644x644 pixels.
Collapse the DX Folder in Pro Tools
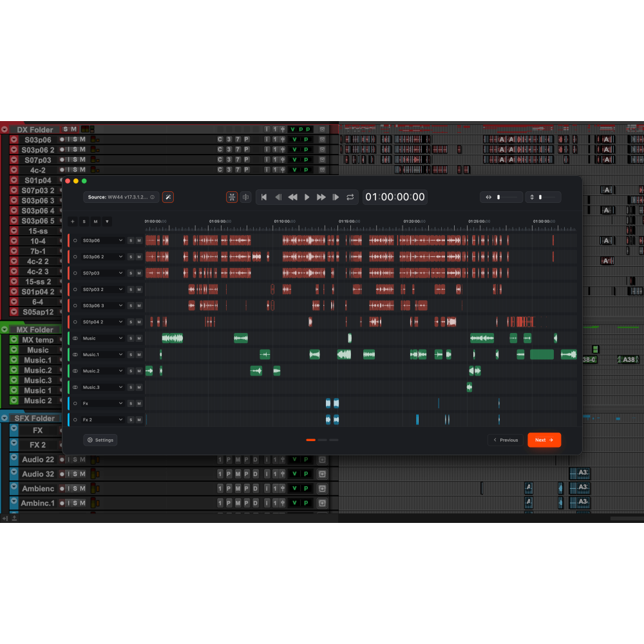(5, 129)
